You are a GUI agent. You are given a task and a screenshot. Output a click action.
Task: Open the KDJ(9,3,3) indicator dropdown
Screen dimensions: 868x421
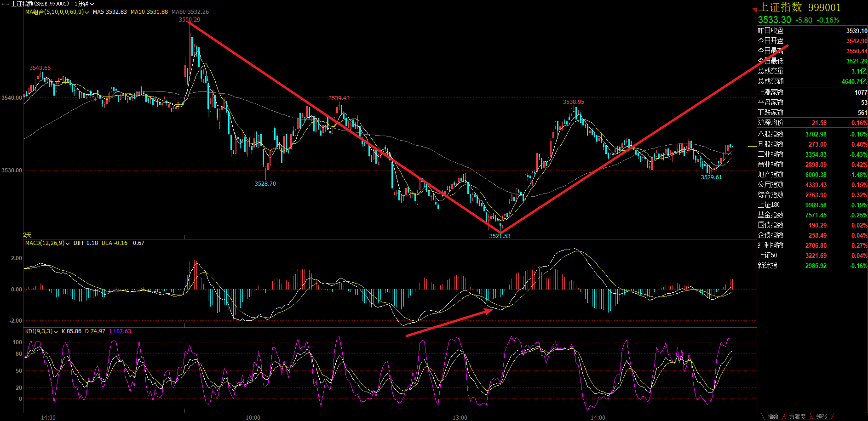click(56, 332)
